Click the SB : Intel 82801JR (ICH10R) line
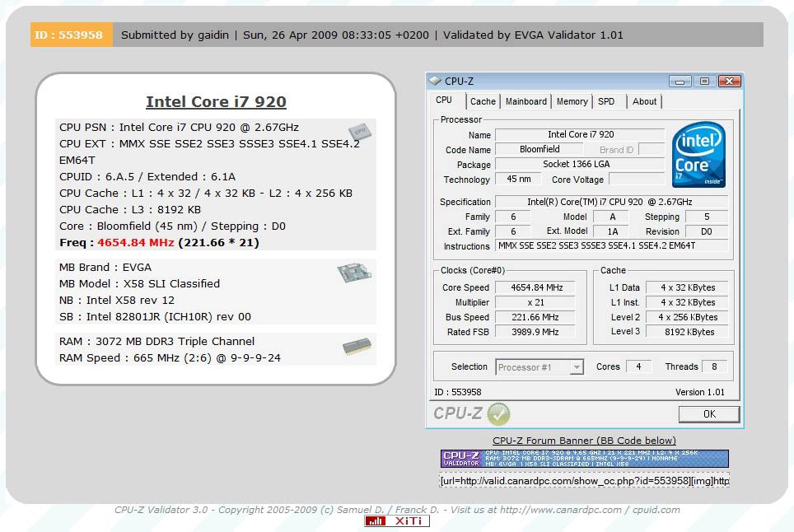The image size is (794, 532). coord(155,316)
